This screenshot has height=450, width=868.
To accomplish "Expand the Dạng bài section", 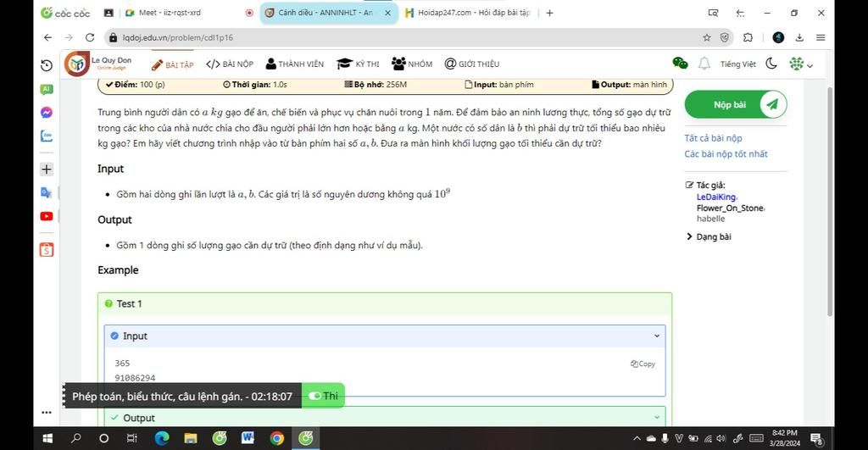I will tap(709, 236).
